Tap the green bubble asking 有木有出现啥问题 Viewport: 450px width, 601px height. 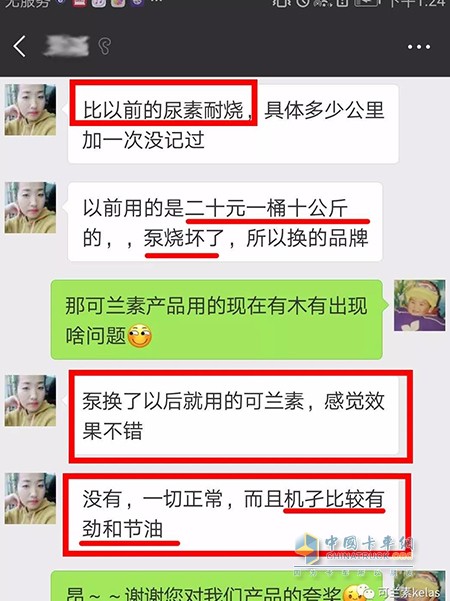tap(217, 320)
